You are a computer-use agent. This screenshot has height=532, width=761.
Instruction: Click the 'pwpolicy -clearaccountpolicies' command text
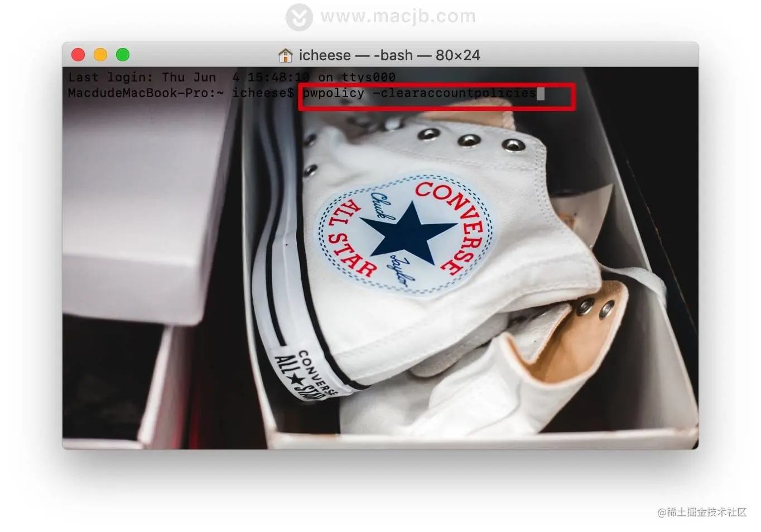(419, 93)
